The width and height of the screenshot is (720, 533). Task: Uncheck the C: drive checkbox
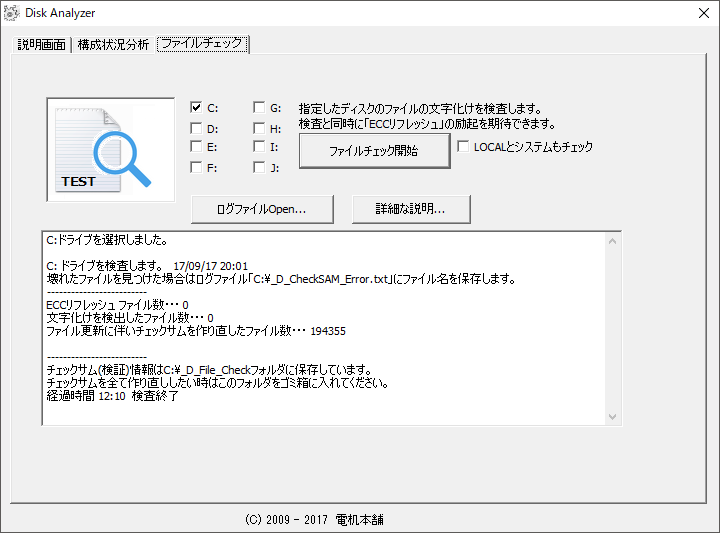197,108
